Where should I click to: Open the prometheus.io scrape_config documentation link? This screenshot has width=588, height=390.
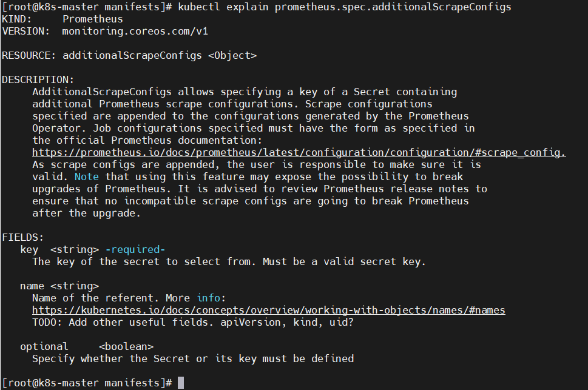[299, 153]
